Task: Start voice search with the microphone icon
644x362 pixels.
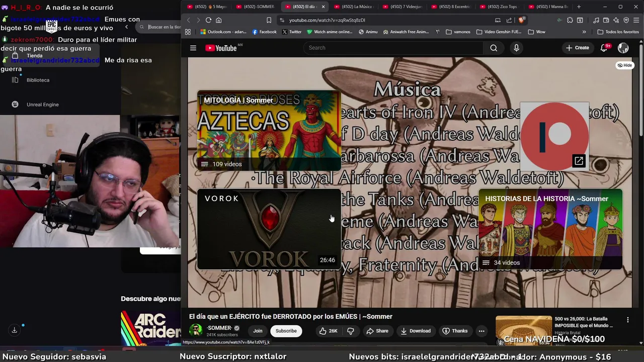Action: [516, 48]
